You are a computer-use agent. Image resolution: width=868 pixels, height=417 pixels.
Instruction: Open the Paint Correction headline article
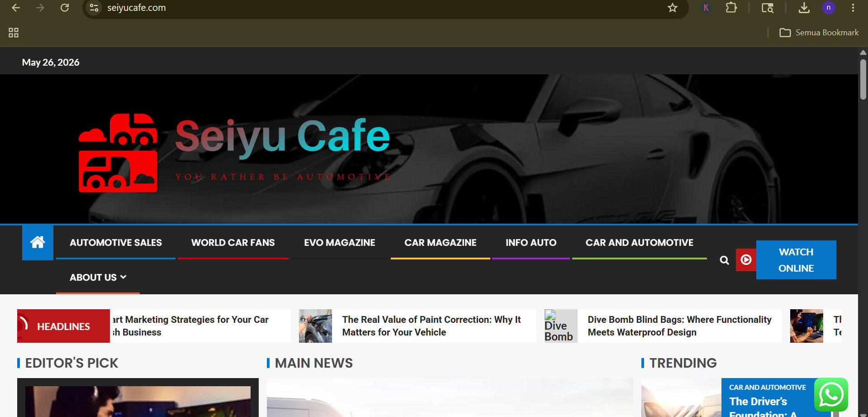[x=432, y=326]
